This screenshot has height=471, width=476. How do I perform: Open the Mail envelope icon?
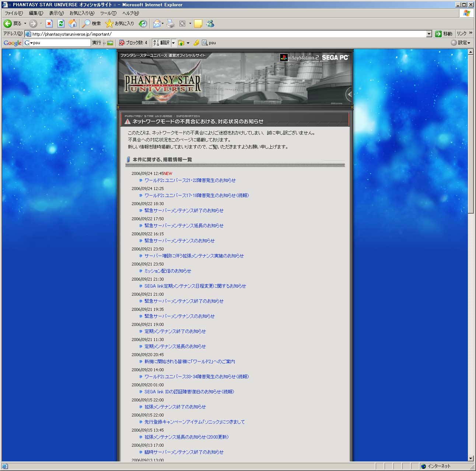tap(157, 24)
